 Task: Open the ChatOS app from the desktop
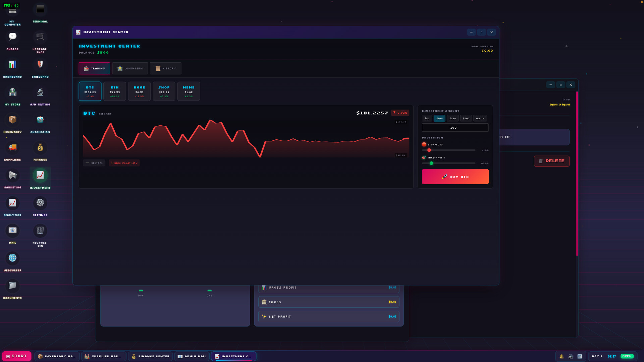coord(12,36)
